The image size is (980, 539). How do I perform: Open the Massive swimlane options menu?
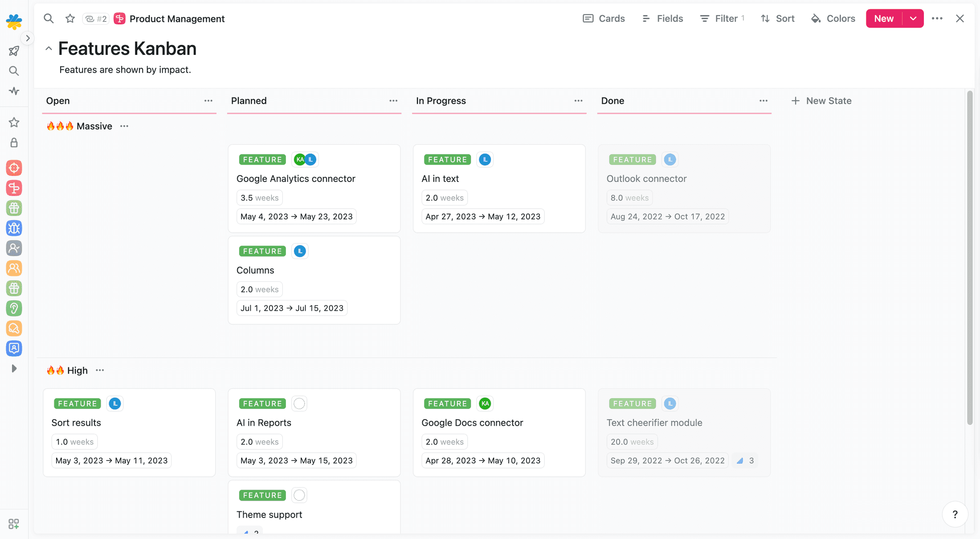pos(124,126)
